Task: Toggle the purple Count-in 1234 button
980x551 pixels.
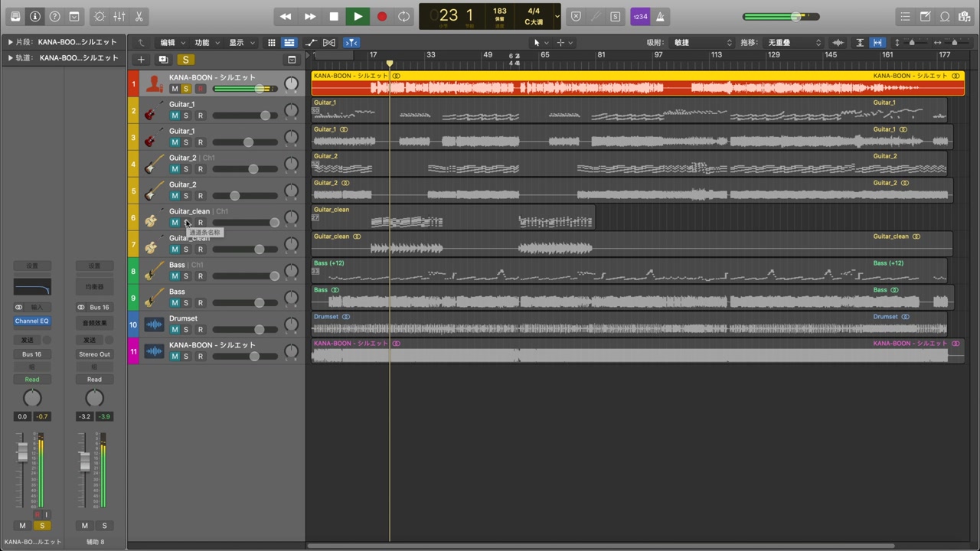Action: tap(640, 16)
